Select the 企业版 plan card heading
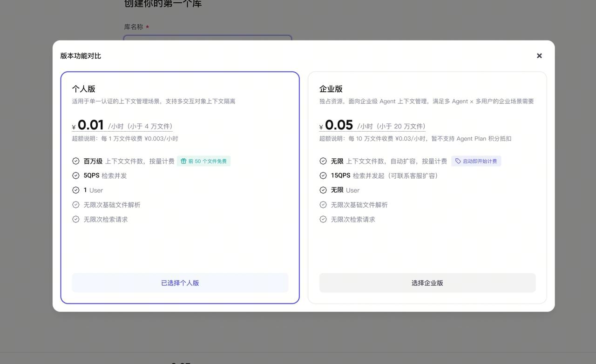The height and width of the screenshot is (364, 596). 331,89
